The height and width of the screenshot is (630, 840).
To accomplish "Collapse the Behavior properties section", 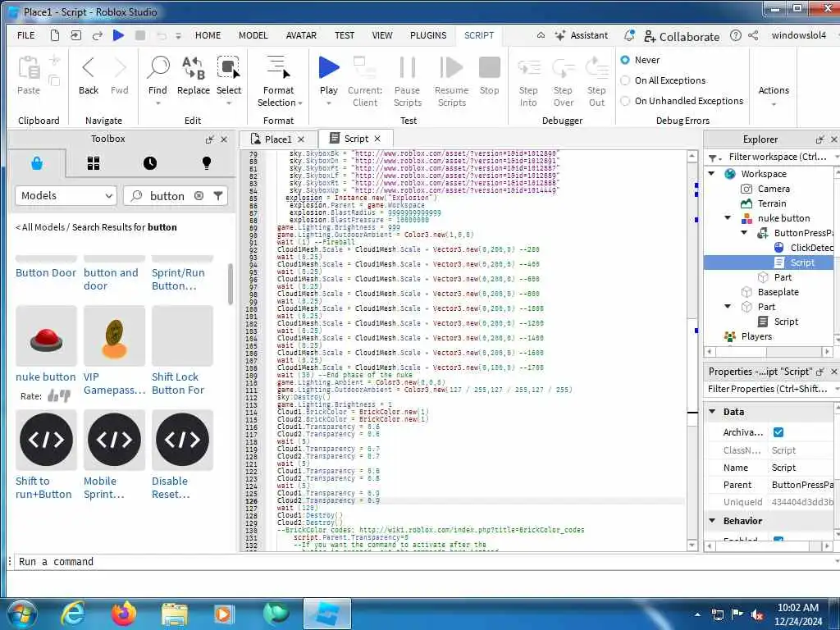I will point(713,521).
